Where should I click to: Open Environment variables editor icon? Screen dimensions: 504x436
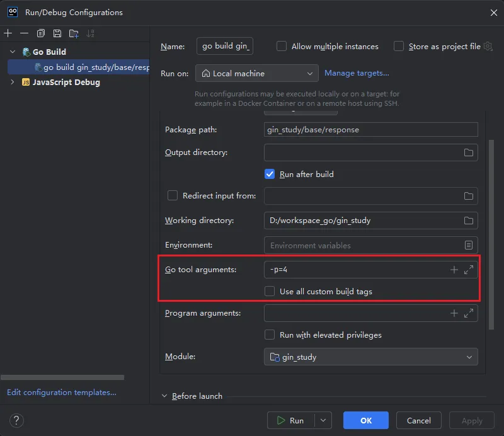[x=469, y=245]
